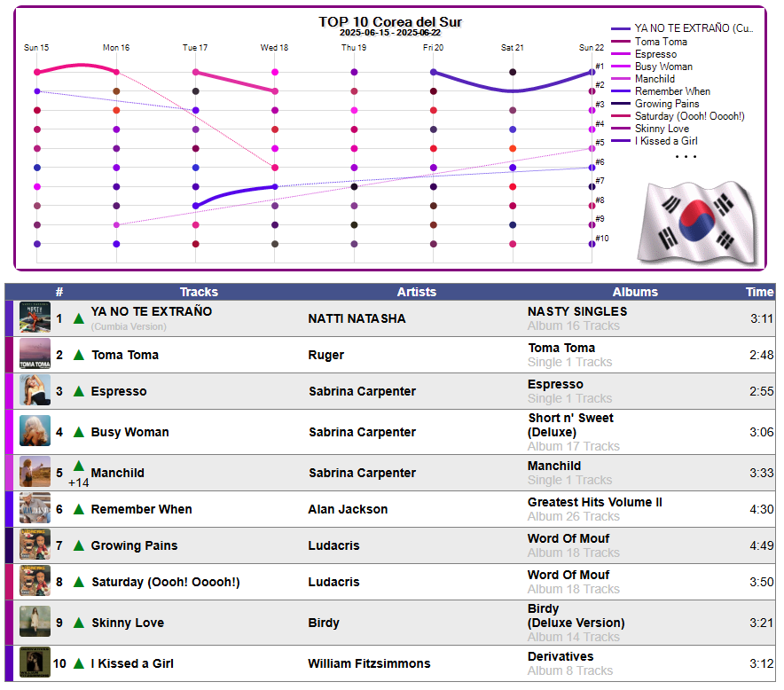
Task: Select the YA NO TE EXTRAÑO legend entry
Action: click(x=681, y=28)
